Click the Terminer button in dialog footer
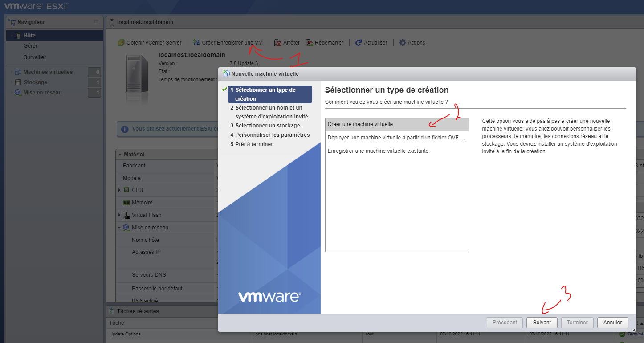This screenshot has width=644, height=343. (577, 323)
